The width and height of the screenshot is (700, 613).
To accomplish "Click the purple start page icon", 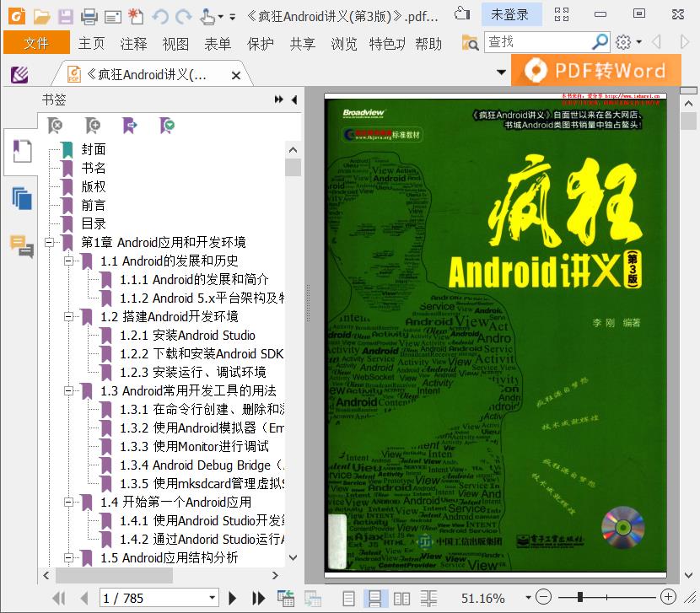I will [x=19, y=74].
